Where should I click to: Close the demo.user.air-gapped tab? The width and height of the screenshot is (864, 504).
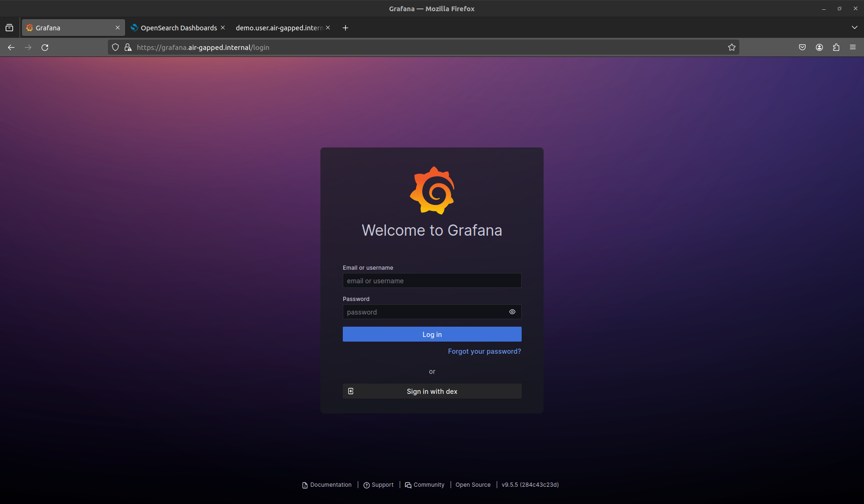pos(328,28)
